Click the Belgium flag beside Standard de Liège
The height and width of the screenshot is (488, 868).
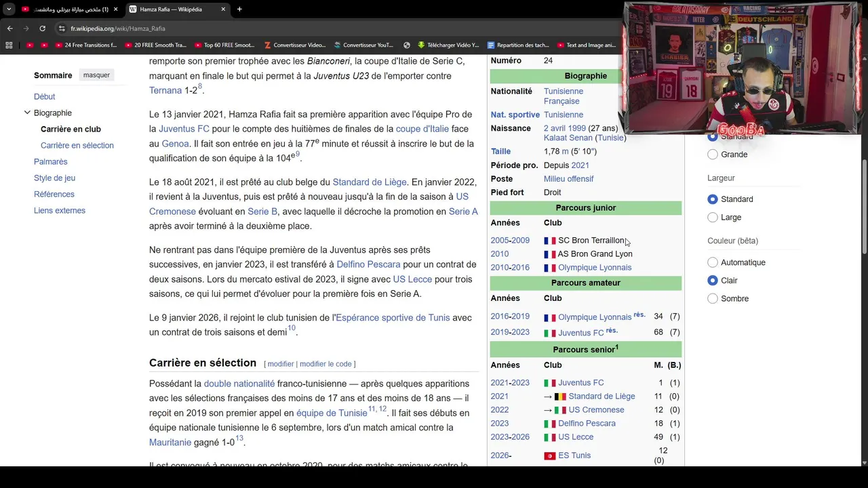tap(560, 396)
